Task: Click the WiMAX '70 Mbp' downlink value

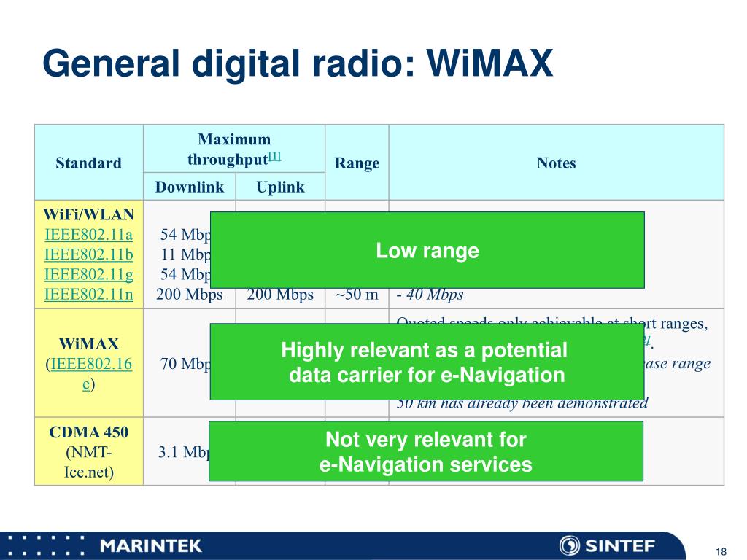Action: pos(185,364)
